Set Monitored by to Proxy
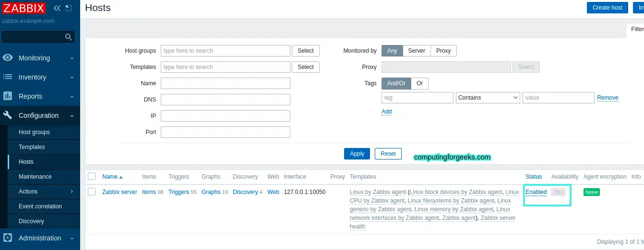 (x=443, y=51)
